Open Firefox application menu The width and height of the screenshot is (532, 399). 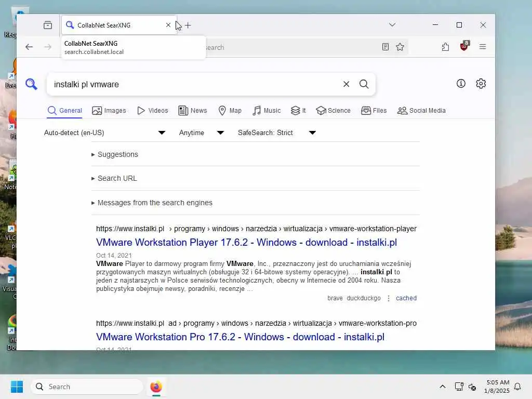pos(483,46)
